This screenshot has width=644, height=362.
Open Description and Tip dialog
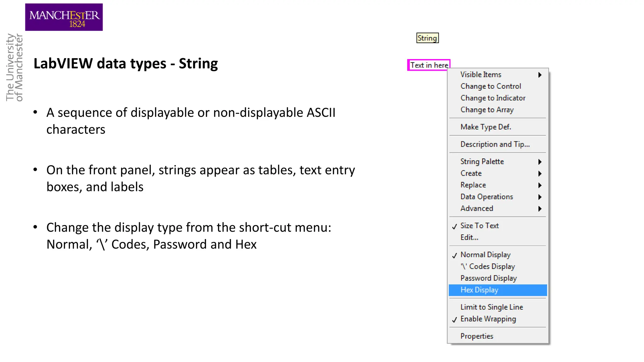click(x=498, y=144)
